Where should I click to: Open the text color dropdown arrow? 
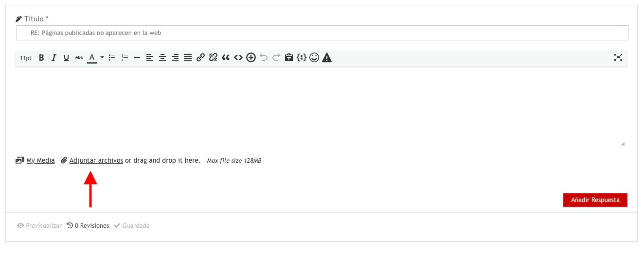pos(102,58)
